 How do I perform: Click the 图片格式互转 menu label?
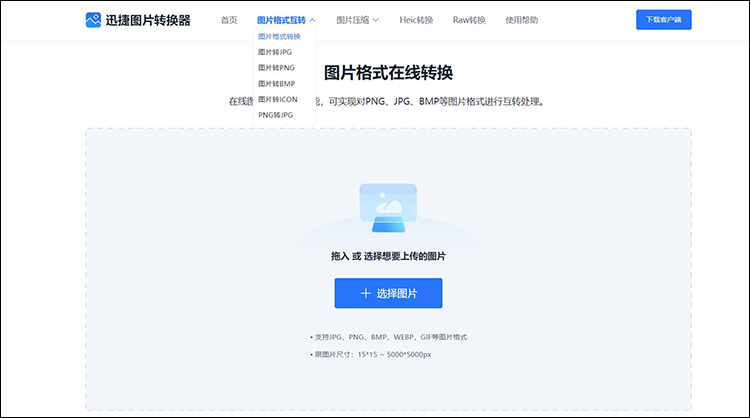point(281,20)
